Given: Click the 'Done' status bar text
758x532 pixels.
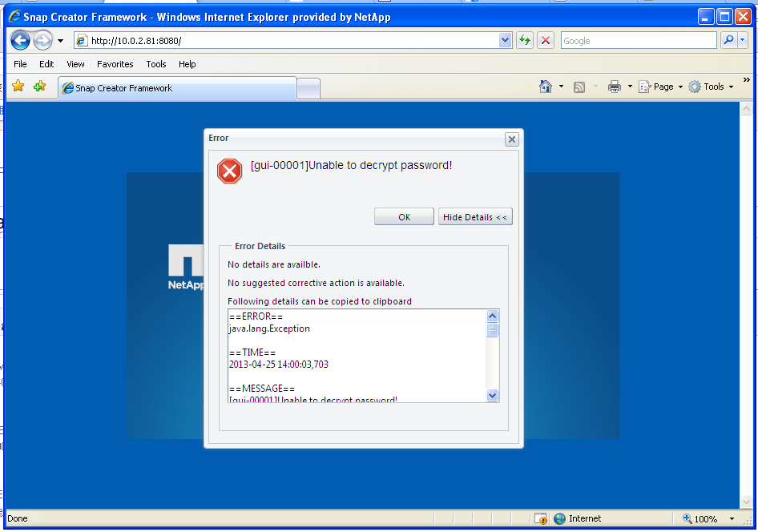Looking at the screenshot, I should (18, 519).
